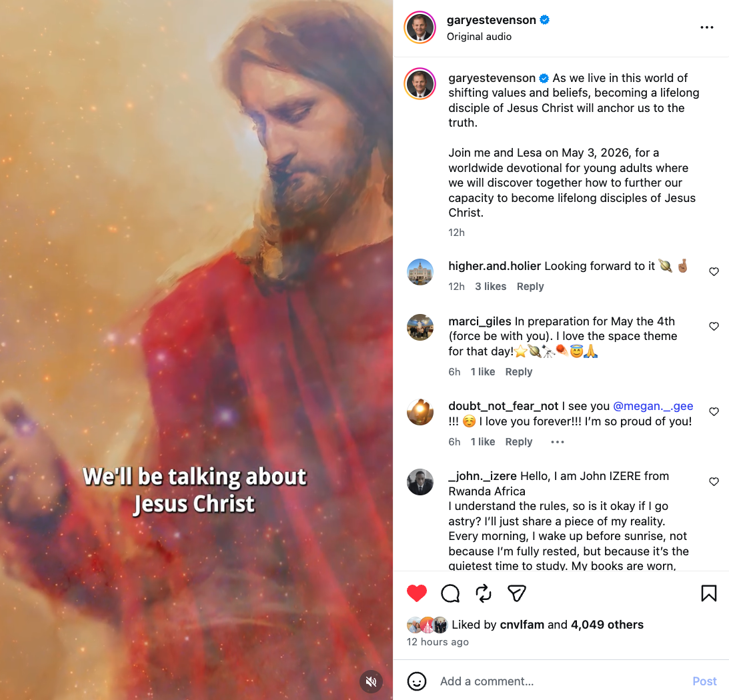The height and width of the screenshot is (700, 729).
Task: Unlike the post using the red heart icon
Action: (417, 593)
